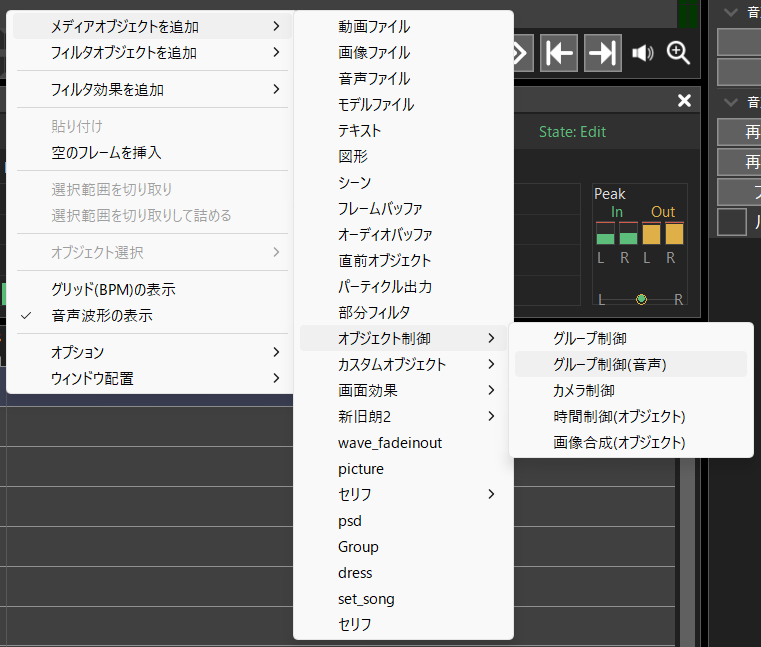Click the jump-to-start arrow icon

559,53
